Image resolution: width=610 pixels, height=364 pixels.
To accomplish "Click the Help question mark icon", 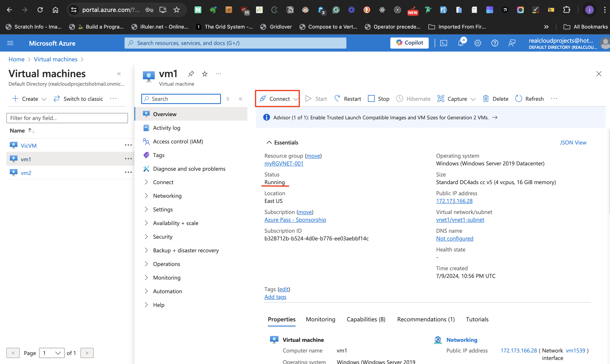I will (494, 43).
